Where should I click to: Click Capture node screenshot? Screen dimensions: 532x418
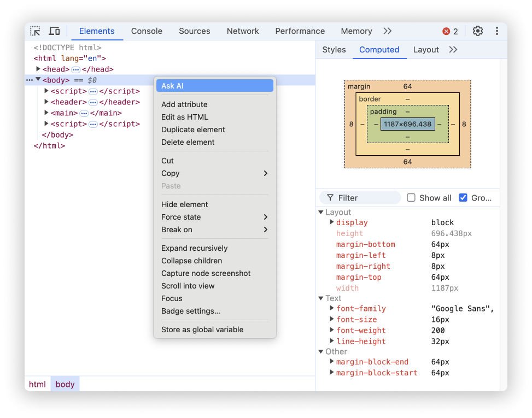pos(206,273)
